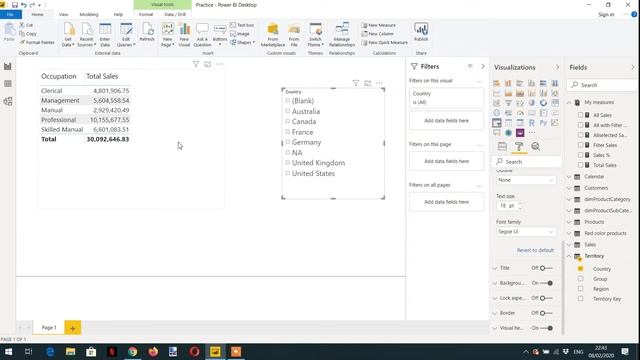Open the Outline dropdown set to None
Screen dimensions: 640x360
click(x=526, y=180)
